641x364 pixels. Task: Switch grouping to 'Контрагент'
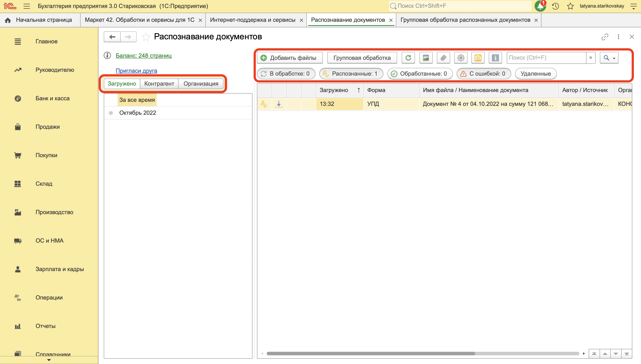(159, 84)
